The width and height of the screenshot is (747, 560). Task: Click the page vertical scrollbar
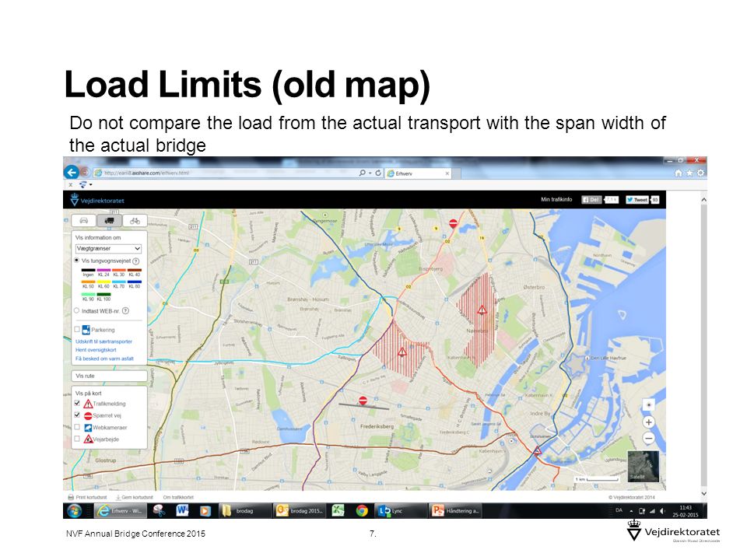pyautogui.click(x=703, y=346)
